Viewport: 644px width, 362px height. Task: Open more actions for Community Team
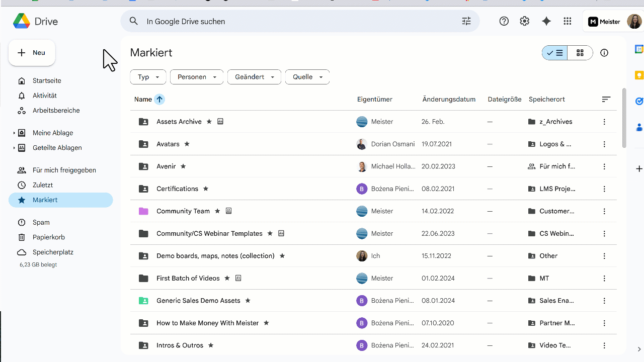pos(604,211)
